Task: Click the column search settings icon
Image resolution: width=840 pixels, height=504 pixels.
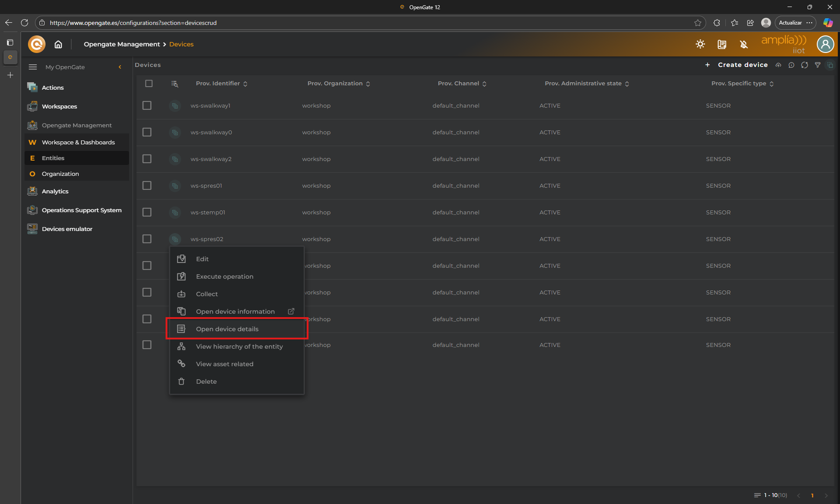Action: pyautogui.click(x=175, y=84)
